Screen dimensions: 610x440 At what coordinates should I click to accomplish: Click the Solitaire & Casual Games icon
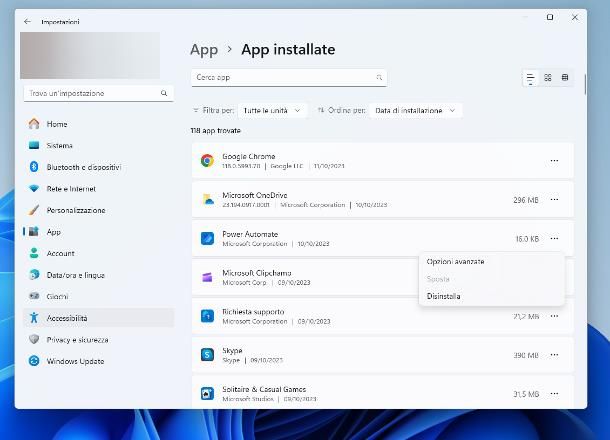click(x=207, y=394)
